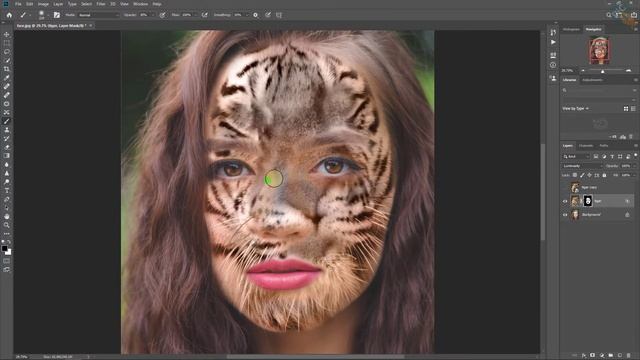Select the Clone Stamp tool

tap(7, 130)
